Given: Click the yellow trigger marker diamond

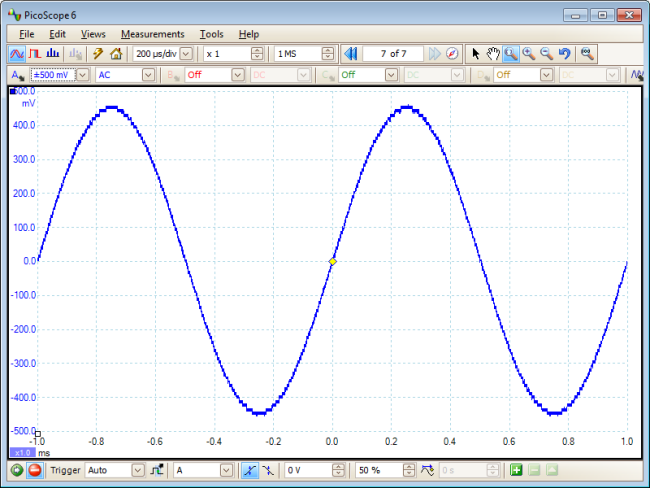Looking at the screenshot, I should coord(333,261).
